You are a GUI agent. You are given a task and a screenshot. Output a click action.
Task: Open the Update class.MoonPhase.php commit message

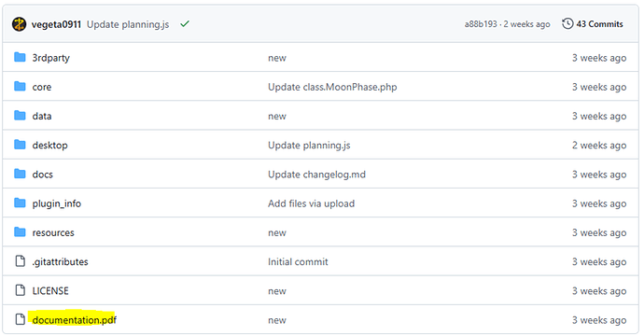point(332,87)
